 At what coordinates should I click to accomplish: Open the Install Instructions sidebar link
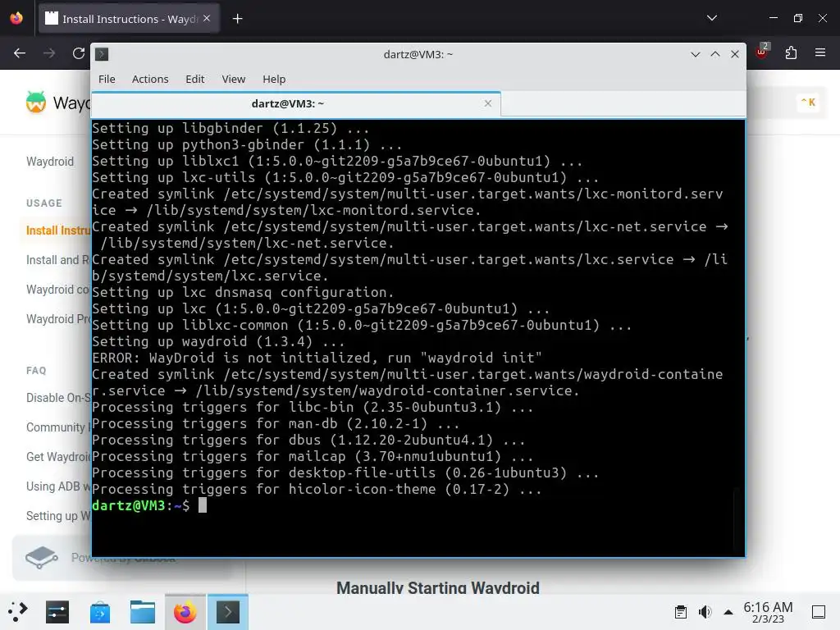click(58, 231)
